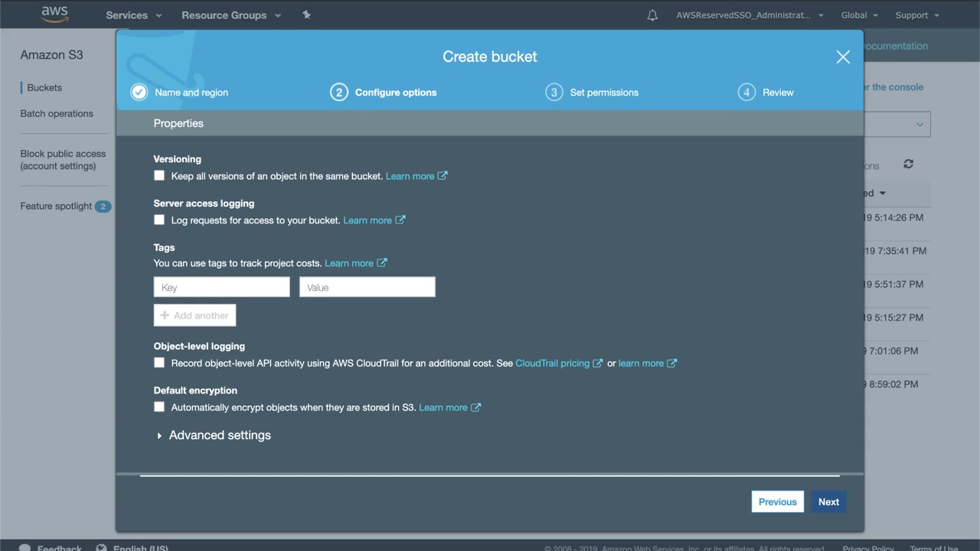
Task: Open Versioning Learn more external link icon
Action: (x=443, y=175)
